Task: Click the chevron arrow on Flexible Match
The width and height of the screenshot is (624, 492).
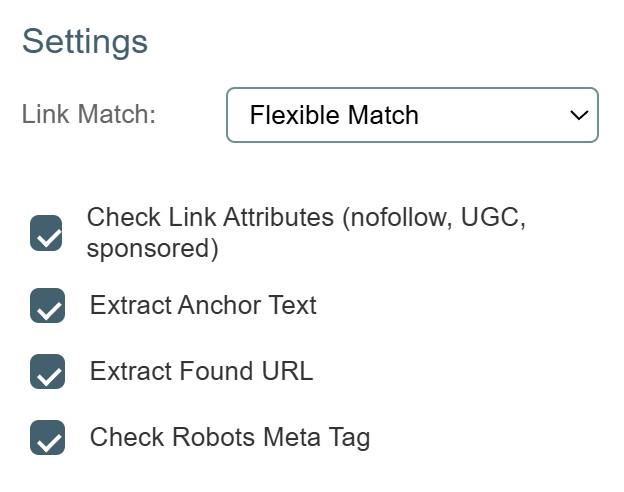Action: pyautogui.click(x=578, y=115)
